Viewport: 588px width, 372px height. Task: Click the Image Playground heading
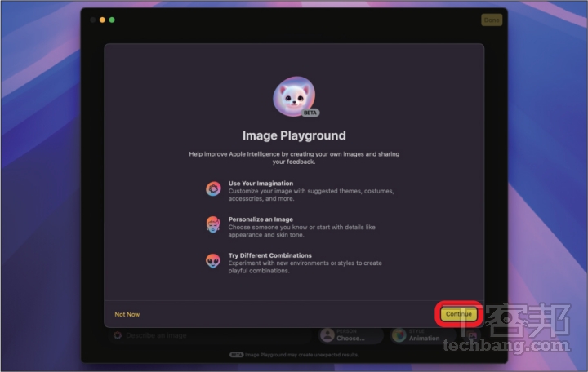click(294, 135)
